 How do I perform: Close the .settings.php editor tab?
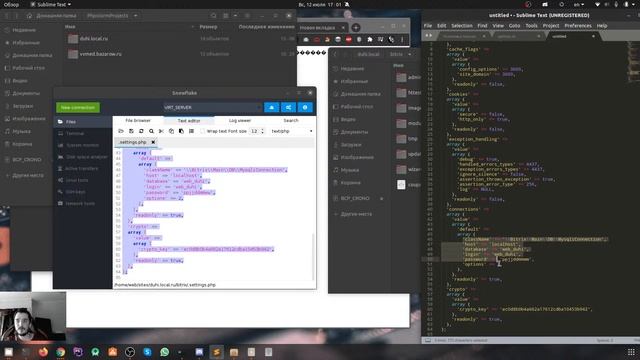click(x=153, y=142)
